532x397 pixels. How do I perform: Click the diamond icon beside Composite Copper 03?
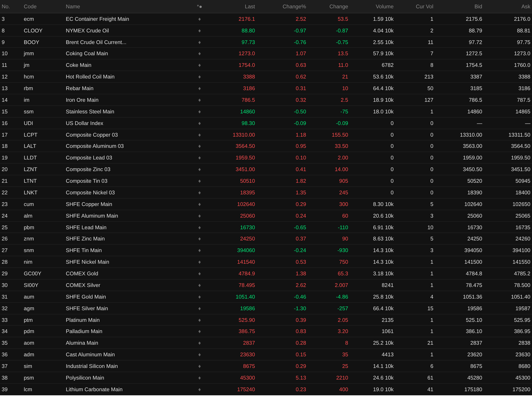(199, 135)
